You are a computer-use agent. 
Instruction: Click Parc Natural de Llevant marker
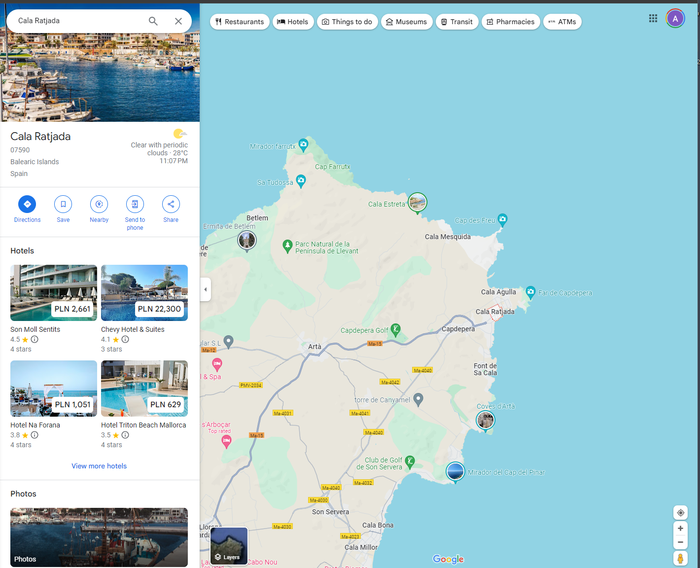click(288, 246)
